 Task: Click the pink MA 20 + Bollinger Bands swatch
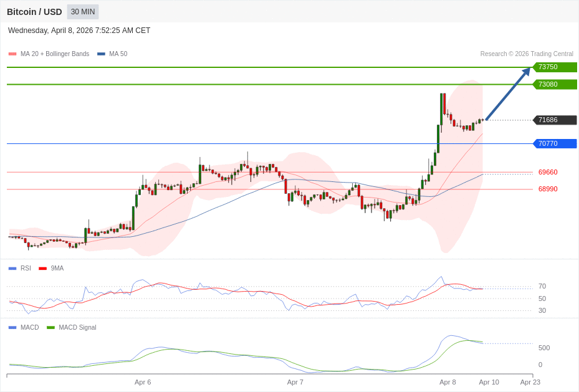tap(12, 54)
